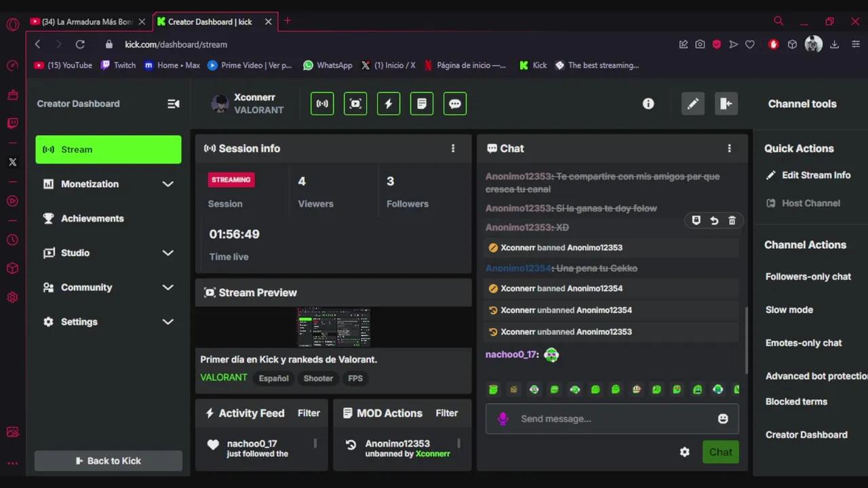Toggle Slow mode
The height and width of the screenshot is (488, 868).
[789, 310]
